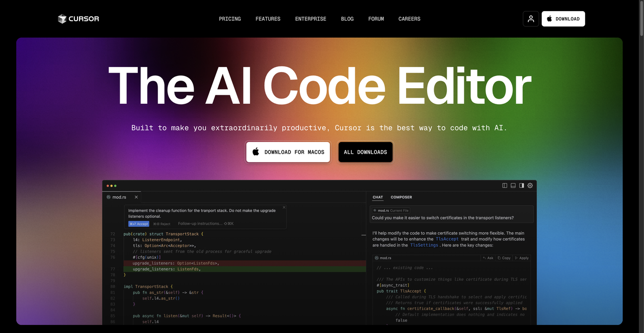Click the Cursor logo in the header
The image size is (644, 333).
pyautogui.click(x=78, y=19)
